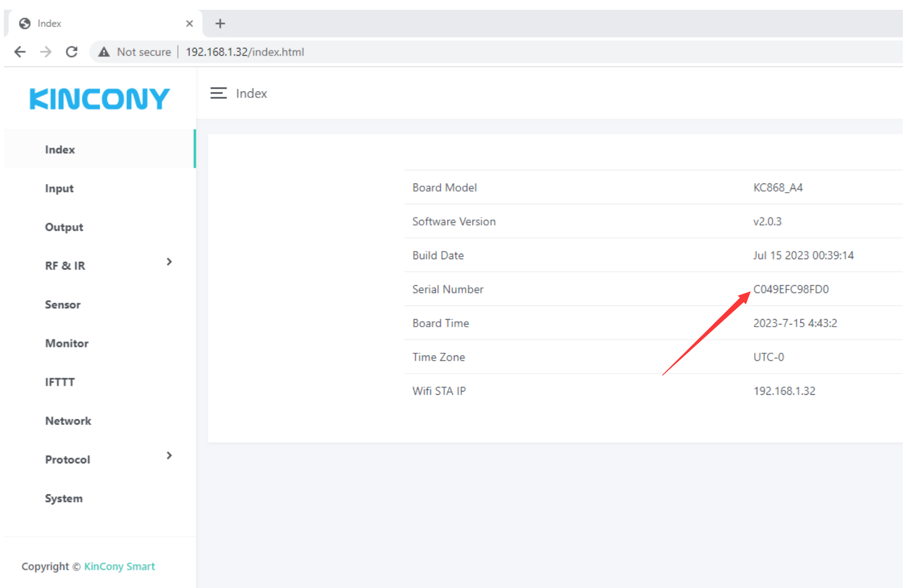
Task: Open the IFTTT settings page
Action: (60, 382)
